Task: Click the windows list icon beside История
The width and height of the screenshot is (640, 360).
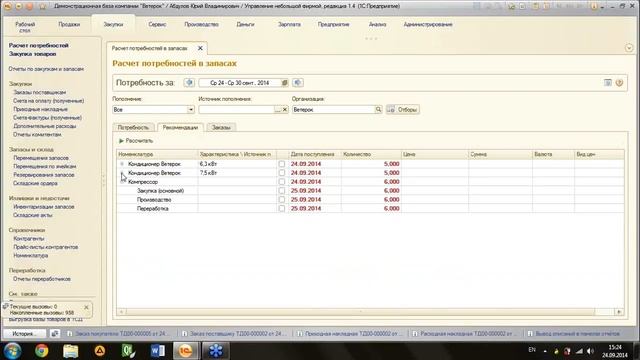Action: coord(54,333)
